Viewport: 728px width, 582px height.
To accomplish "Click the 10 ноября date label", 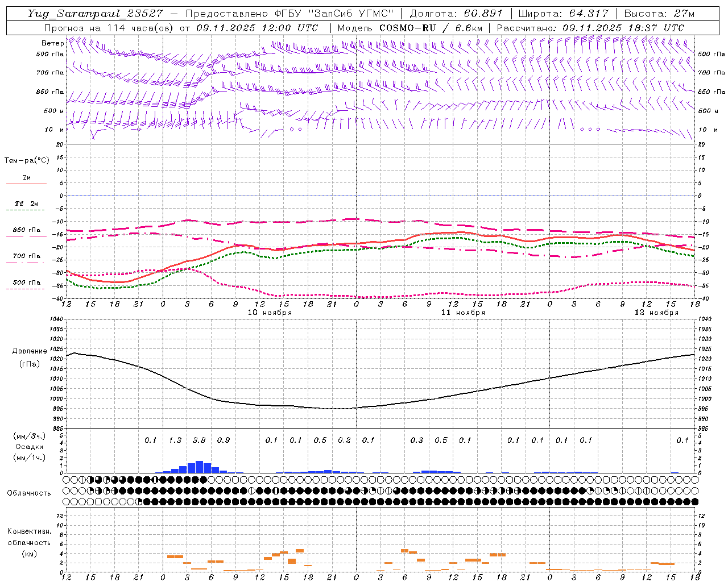I will click(270, 313).
